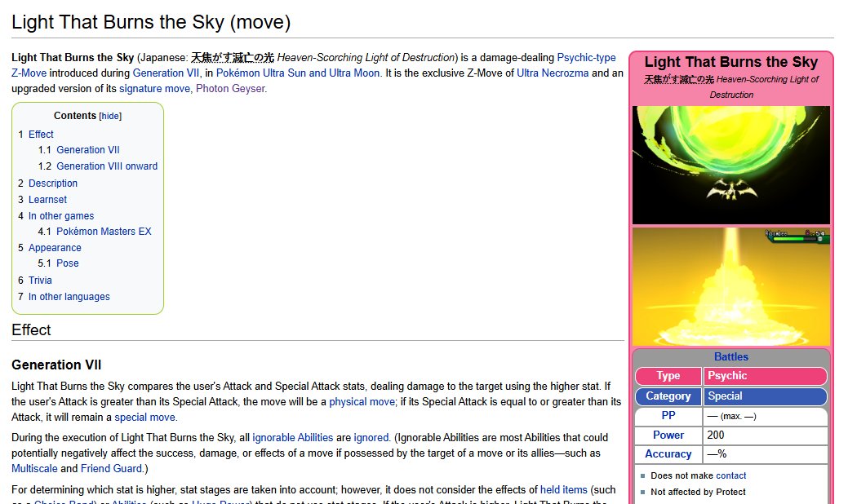The image size is (848, 504).
Task: Open the PP link in infobox
Action: 668,415
